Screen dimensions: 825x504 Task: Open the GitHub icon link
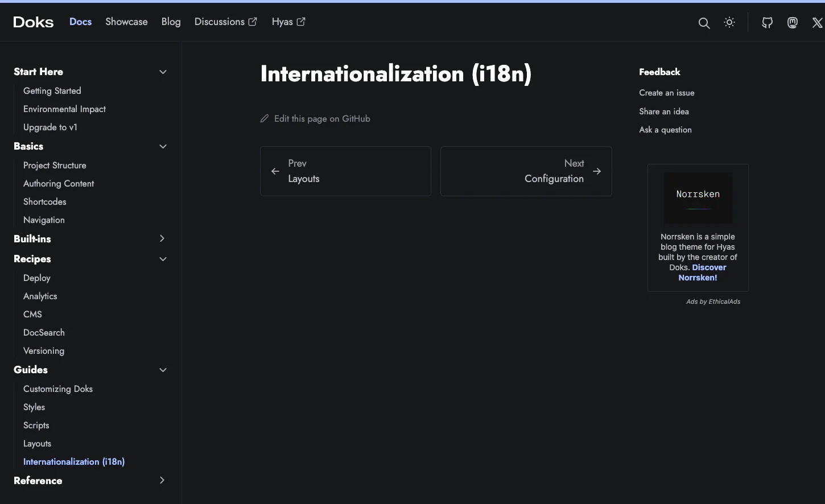coord(768,23)
